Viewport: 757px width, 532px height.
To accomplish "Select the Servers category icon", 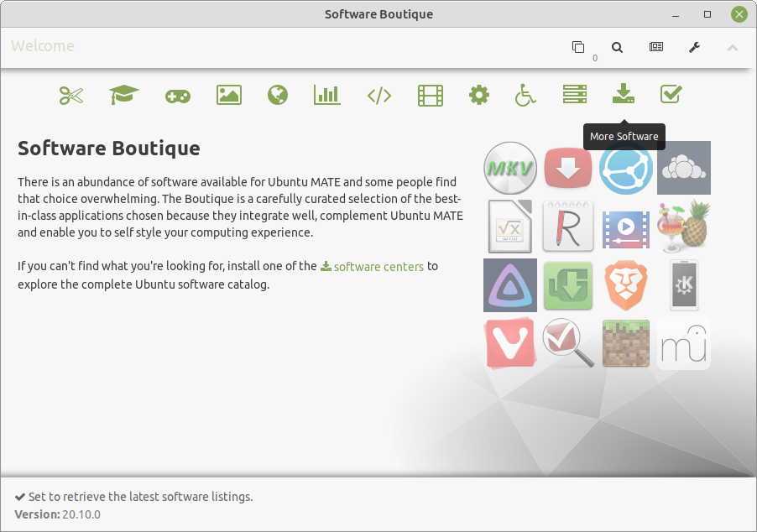I will pyautogui.click(x=575, y=95).
